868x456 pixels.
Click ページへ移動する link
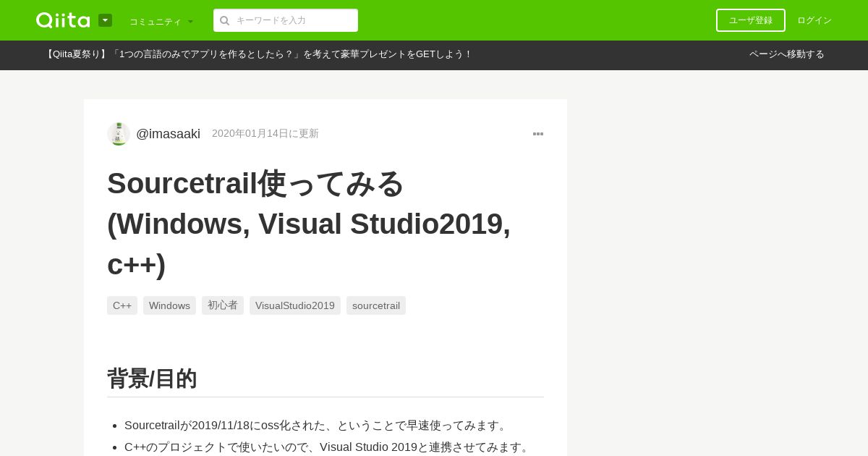pos(787,54)
